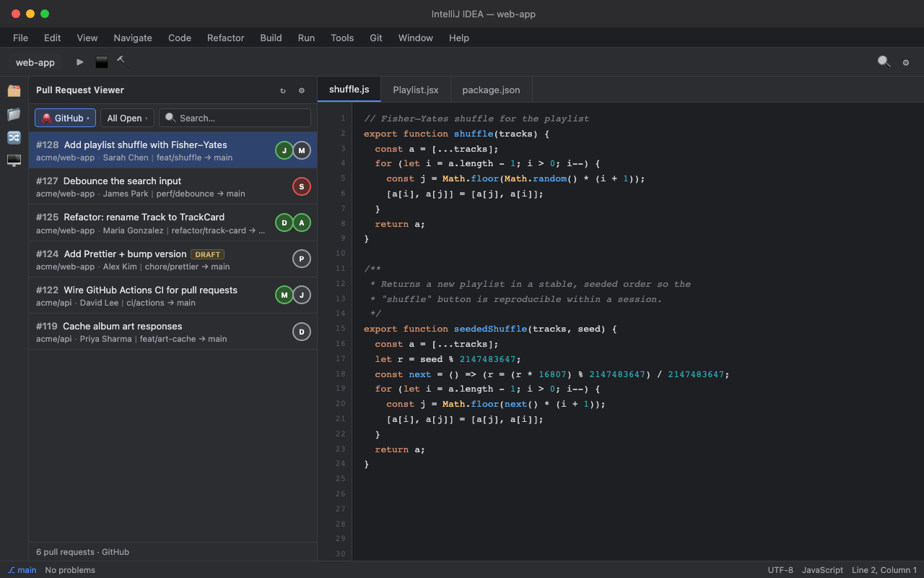Click reviewer avatar S on PR #127
Viewport: 924px width, 578px height.
point(302,186)
